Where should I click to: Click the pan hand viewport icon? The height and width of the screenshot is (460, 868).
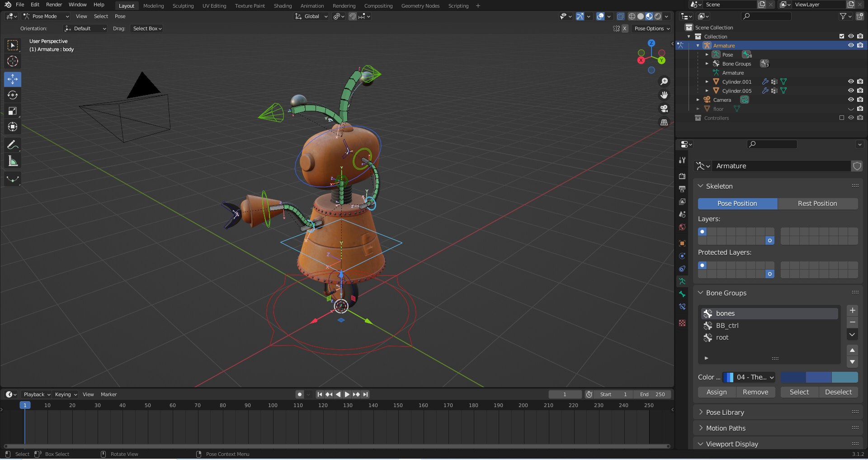664,95
